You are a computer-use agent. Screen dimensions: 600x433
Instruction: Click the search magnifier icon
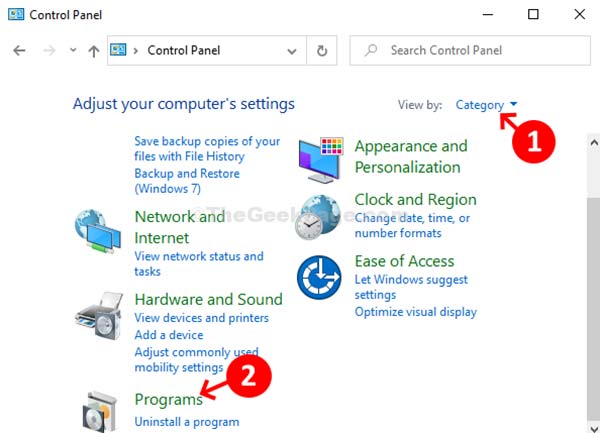coord(371,50)
